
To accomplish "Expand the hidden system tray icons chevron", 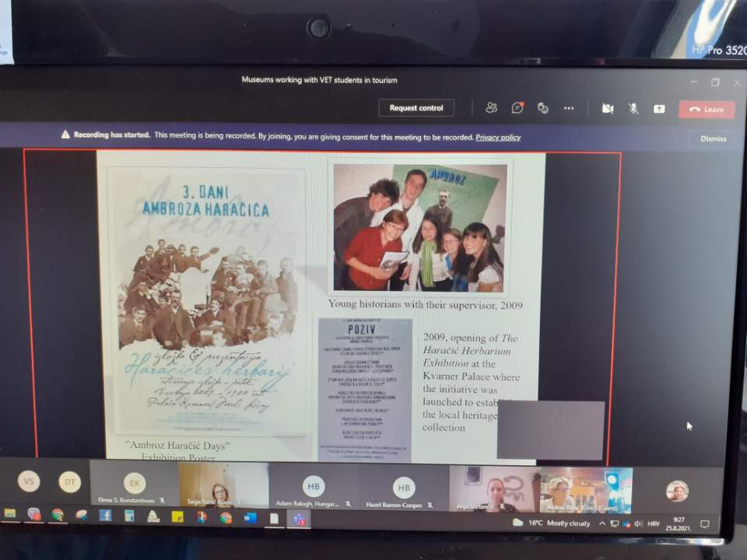I will point(601,523).
